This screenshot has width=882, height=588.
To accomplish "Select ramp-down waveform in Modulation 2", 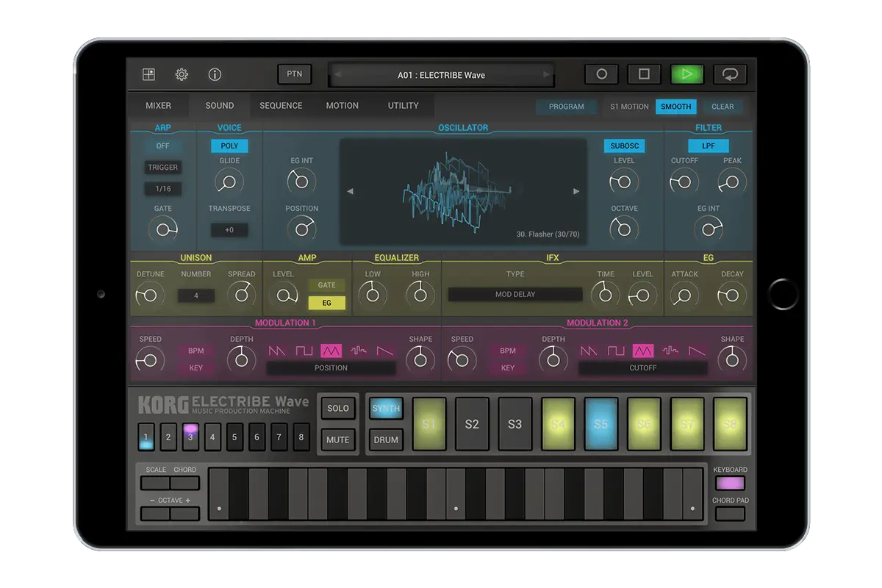I will (697, 351).
